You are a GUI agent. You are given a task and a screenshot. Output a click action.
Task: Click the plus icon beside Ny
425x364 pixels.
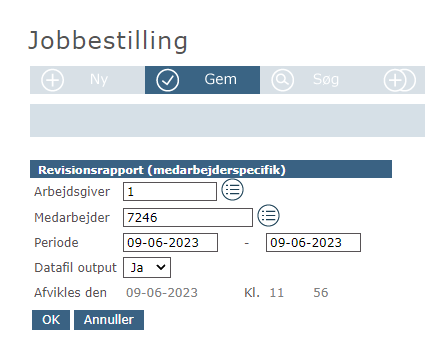click(x=52, y=80)
